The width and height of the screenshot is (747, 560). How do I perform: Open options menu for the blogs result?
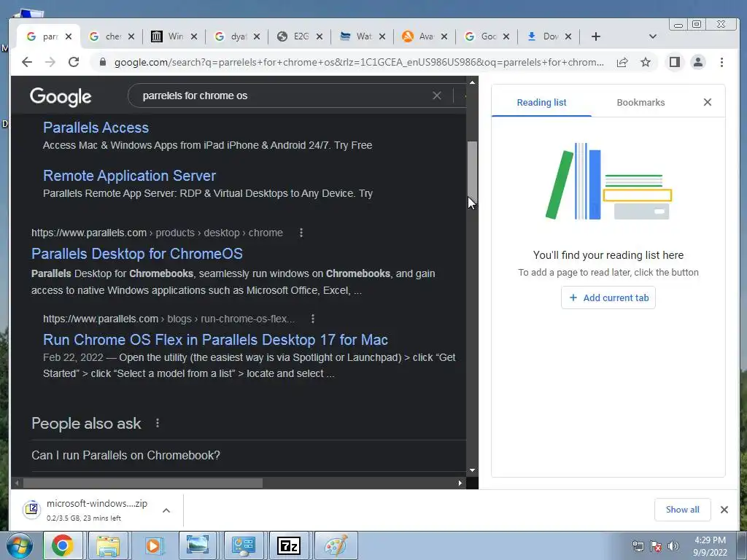tap(312, 319)
